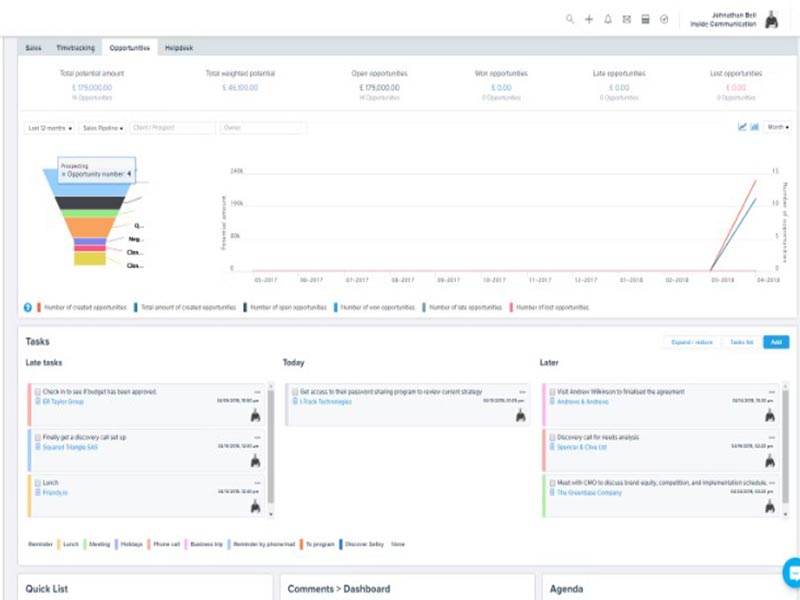Switch chart to bar graph view icon
Viewport: 800px width, 600px height.
click(x=754, y=127)
